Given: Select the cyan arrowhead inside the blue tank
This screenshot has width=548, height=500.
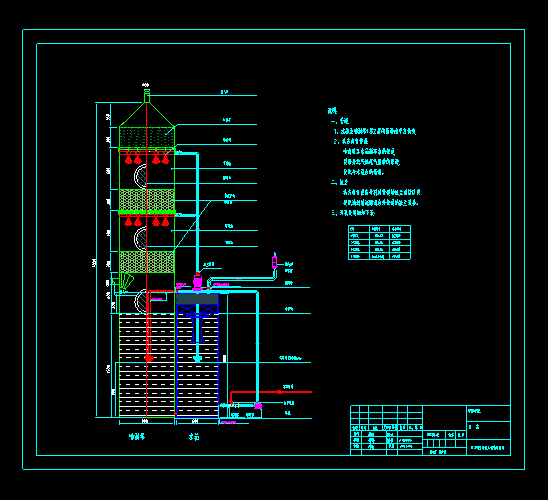Looking at the screenshot, I should point(197,359).
